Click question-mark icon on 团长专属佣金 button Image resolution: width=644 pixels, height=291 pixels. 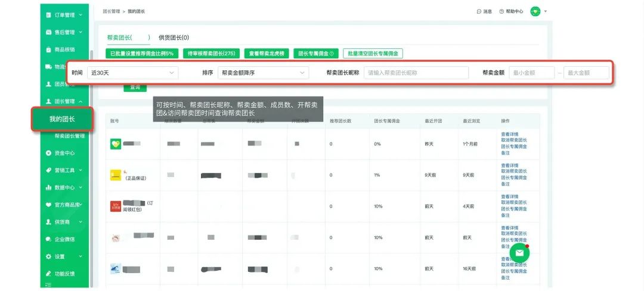pos(331,54)
